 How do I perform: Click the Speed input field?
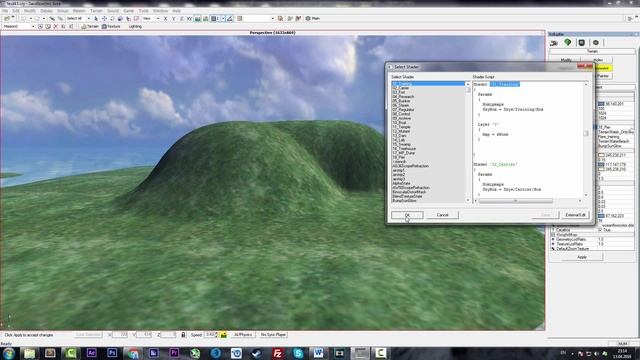[209, 335]
